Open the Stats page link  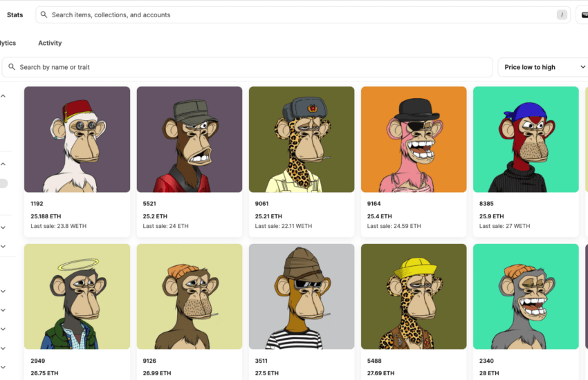point(15,15)
